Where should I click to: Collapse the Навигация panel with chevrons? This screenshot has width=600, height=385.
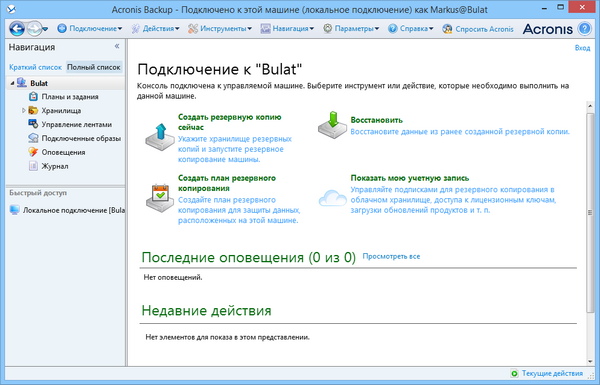tap(117, 46)
